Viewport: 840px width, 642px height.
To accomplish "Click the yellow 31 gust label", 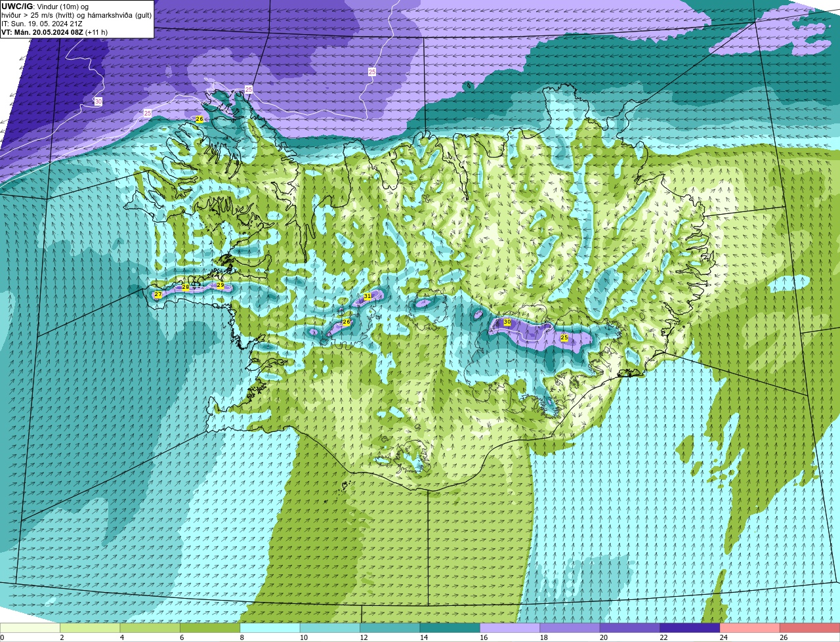I will (367, 297).
